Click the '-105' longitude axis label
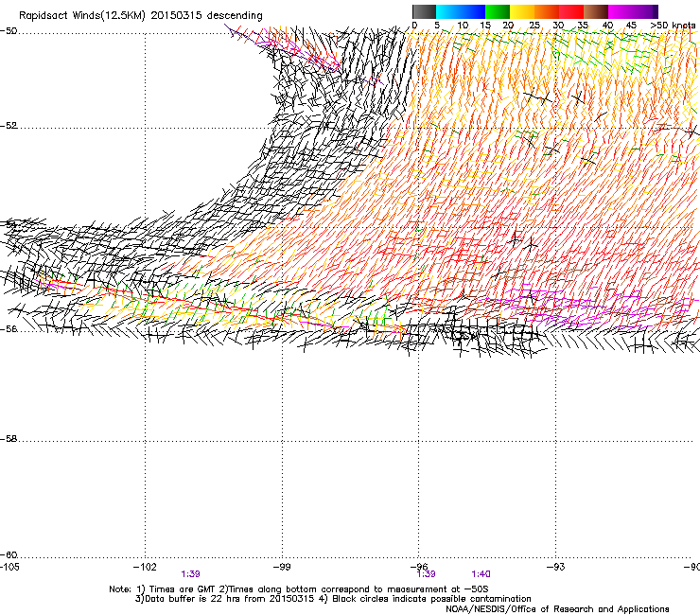Screen dimensions: 700x615 (9, 567)
